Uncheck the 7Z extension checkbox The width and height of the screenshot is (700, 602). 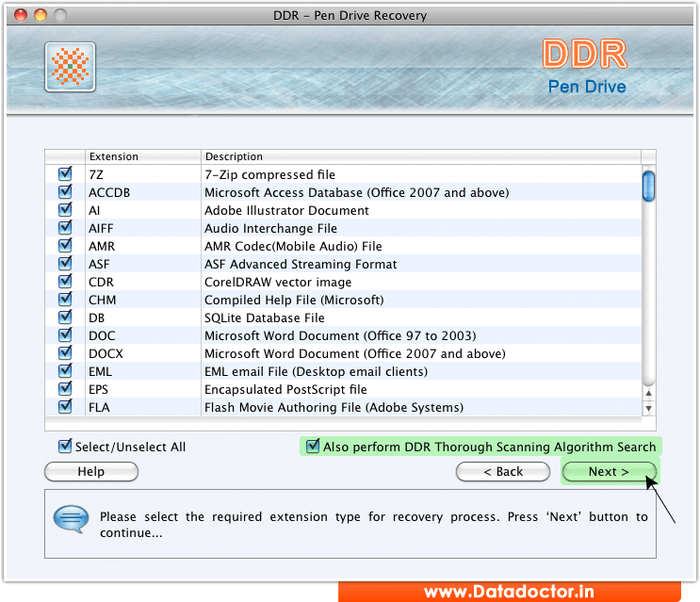coord(65,173)
